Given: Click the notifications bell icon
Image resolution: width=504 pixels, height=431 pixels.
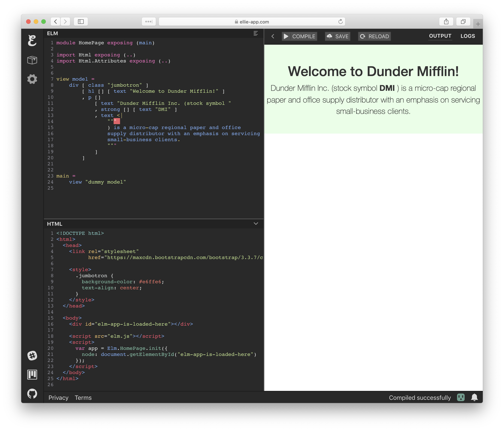Looking at the screenshot, I should point(474,398).
